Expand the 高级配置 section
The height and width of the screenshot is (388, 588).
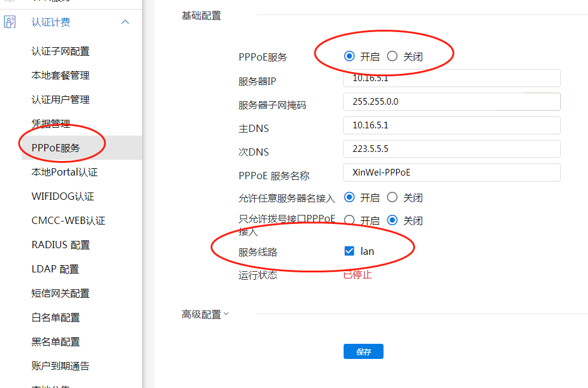[x=205, y=314]
